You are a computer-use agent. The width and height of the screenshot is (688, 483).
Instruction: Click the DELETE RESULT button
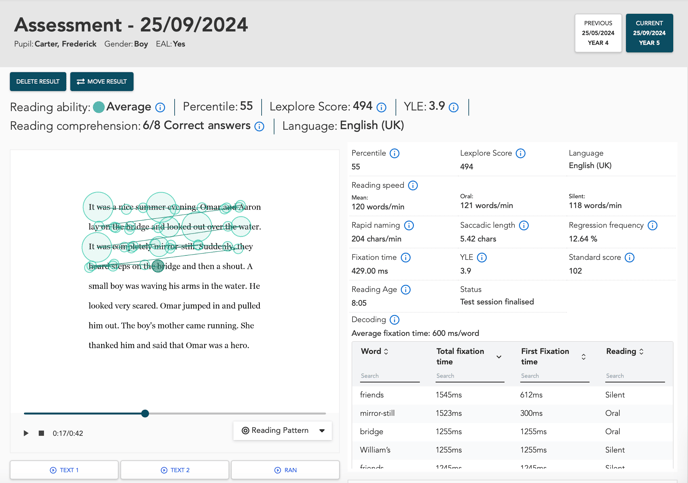(x=38, y=82)
